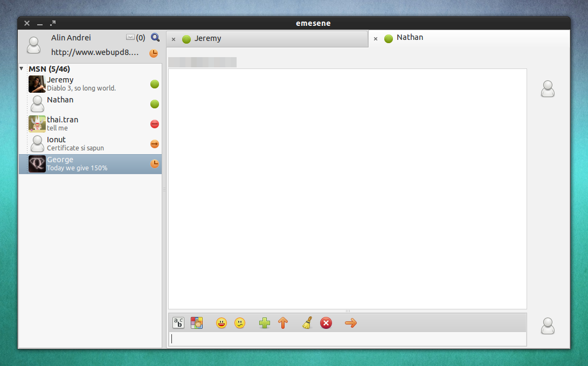Open the emoticon picker (grinning face)
Screen dimensions: 588x366
click(x=222, y=323)
